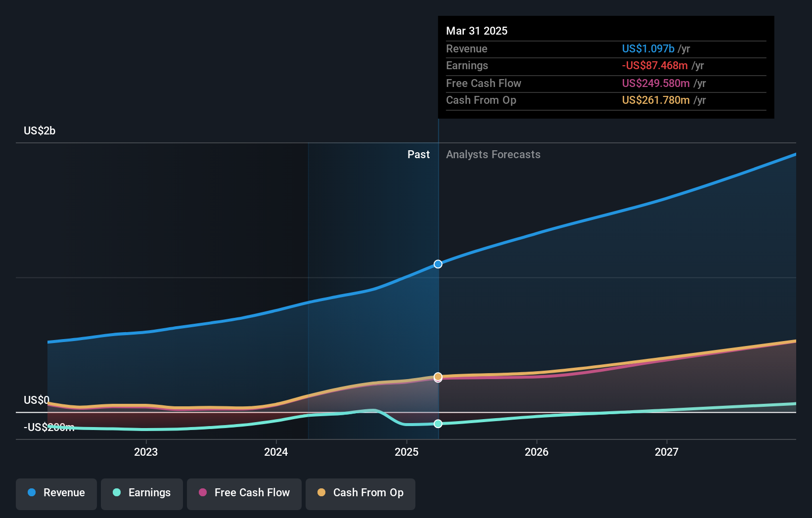
Task: Click the 2027 axis label
Action: point(667,452)
